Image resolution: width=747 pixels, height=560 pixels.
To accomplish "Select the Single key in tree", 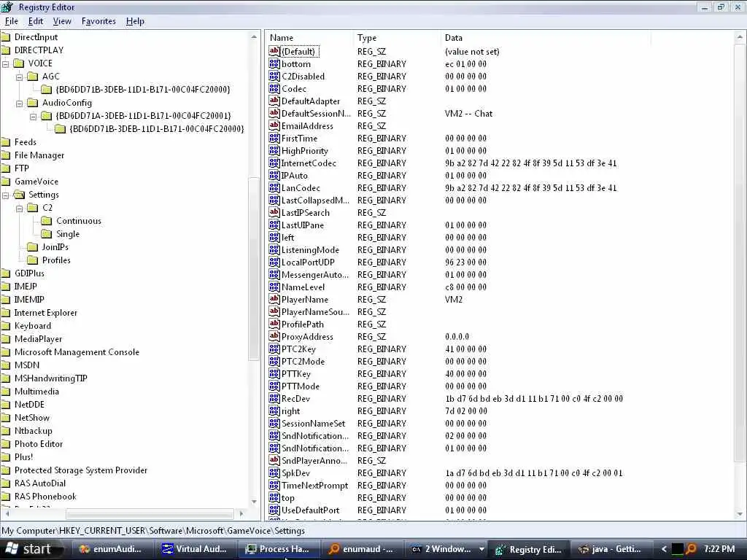I will 68,234.
